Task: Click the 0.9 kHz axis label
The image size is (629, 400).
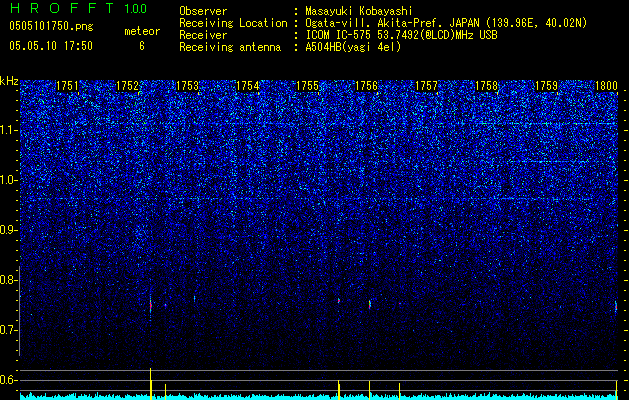Action: click(x=9, y=230)
